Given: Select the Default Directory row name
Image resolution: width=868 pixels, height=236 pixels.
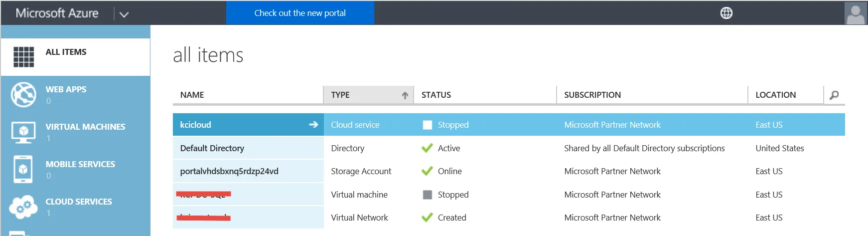Looking at the screenshot, I should coord(212,148).
